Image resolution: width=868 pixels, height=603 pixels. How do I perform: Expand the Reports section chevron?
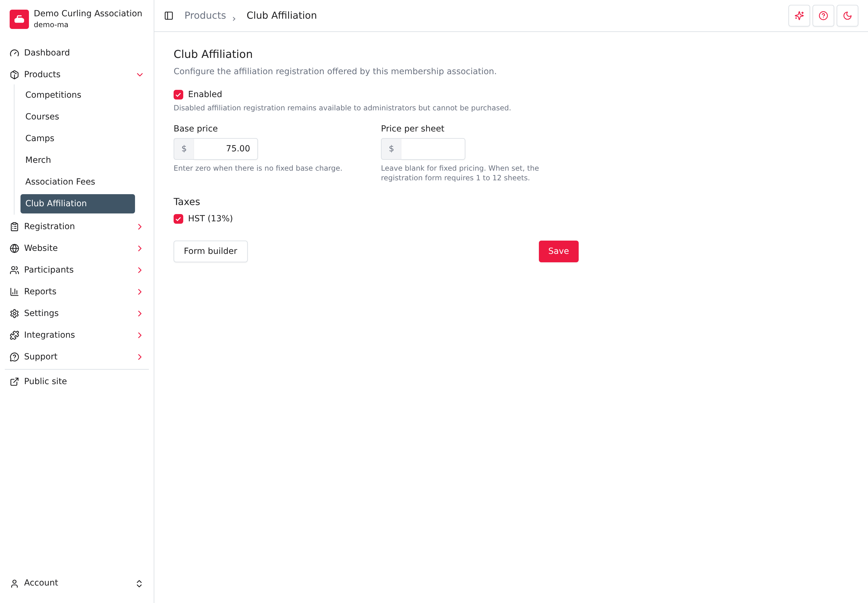[x=140, y=292]
